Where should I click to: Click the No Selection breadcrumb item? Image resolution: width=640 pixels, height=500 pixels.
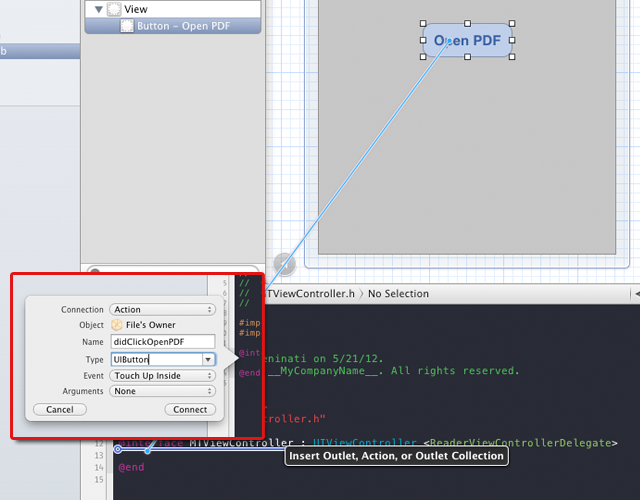click(x=398, y=293)
